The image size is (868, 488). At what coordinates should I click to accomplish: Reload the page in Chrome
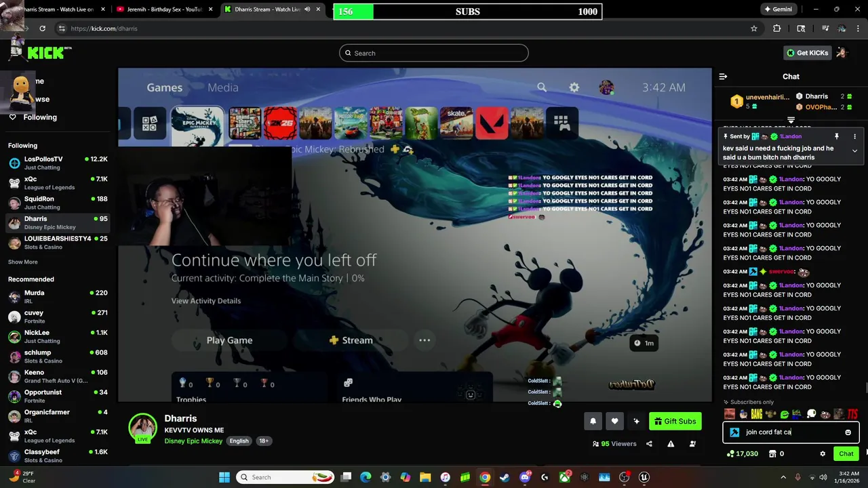pos(42,28)
